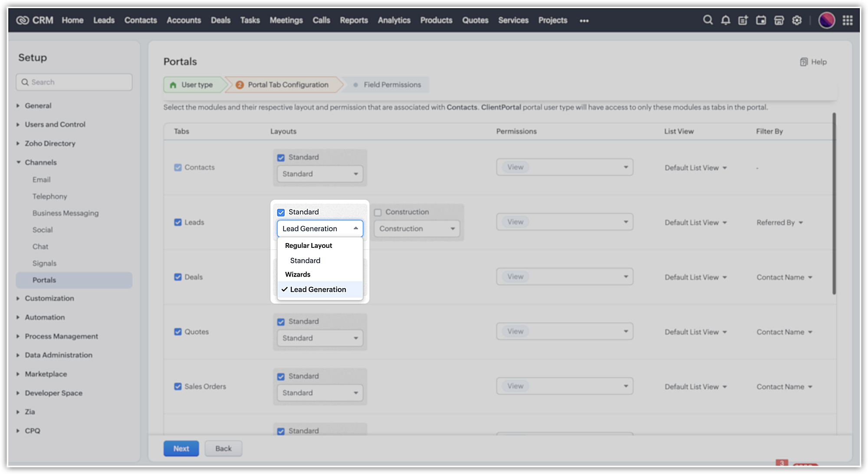The image size is (868, 474).
Task: Click the user profile avatar
Action: tap(826, 20)
